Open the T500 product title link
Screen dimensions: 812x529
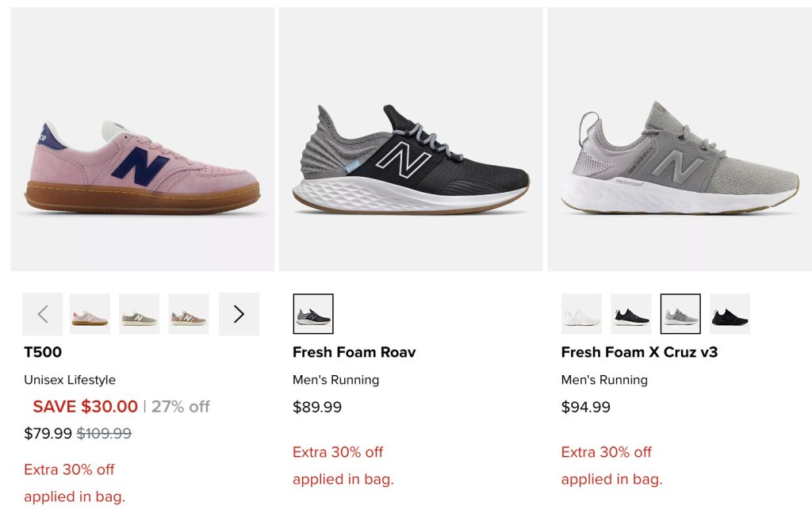pyautogui.click(x=43, y=352)
